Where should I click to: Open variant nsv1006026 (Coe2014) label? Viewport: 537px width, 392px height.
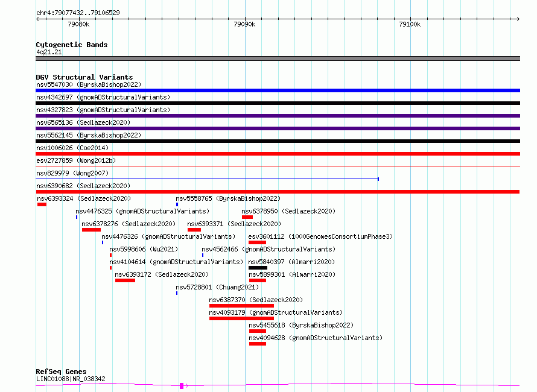(x=72, y=148)
